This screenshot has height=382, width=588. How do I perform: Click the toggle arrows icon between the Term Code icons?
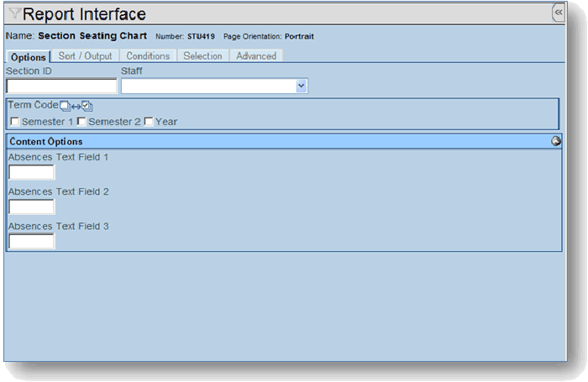76,107
